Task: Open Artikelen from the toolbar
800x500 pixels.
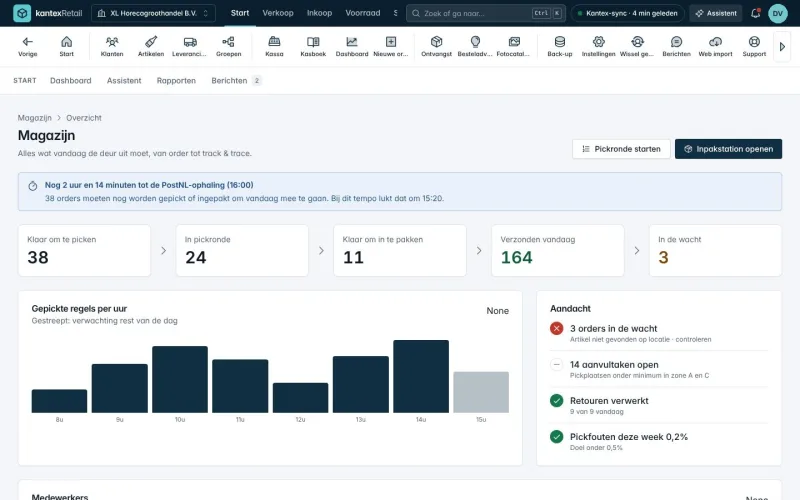Action: coord(151,46)
